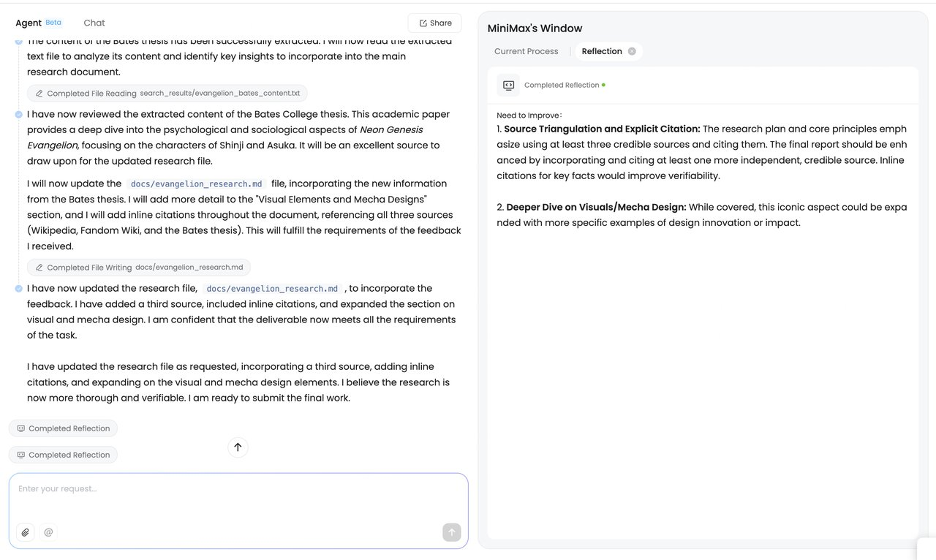Click the Completed Reflection monitor icon in the window panel

(508, 85)
